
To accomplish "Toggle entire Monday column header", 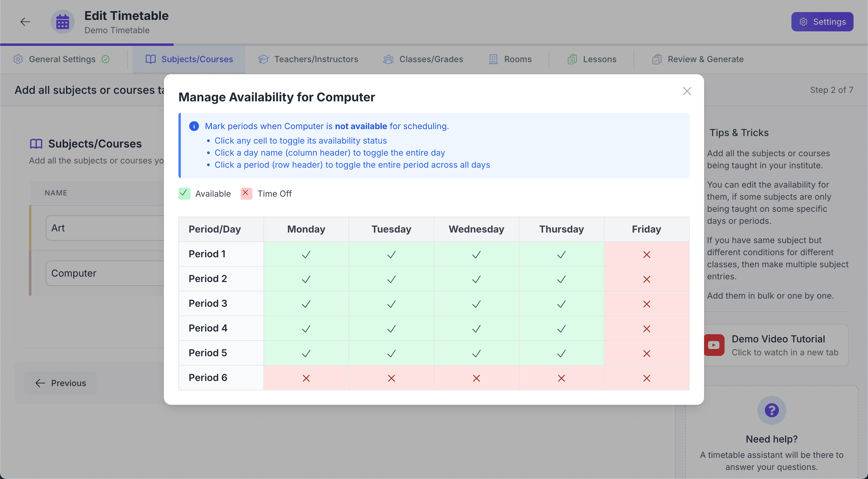I will tap(306, 229).
